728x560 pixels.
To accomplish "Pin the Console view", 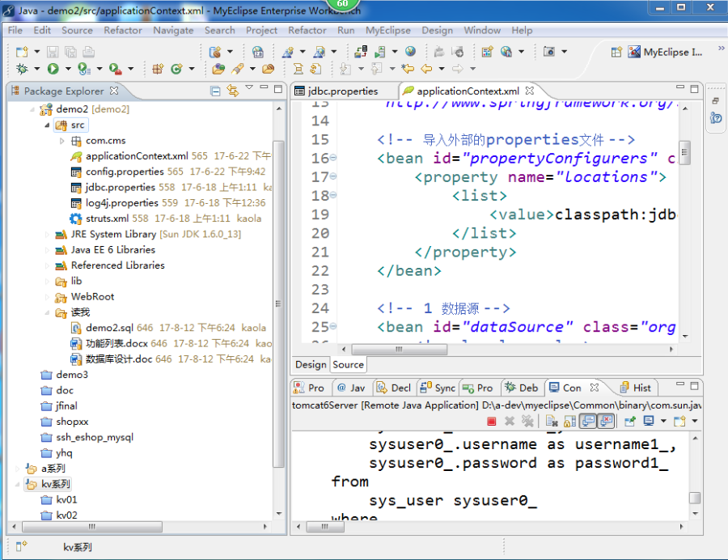I will coord(630,421).
